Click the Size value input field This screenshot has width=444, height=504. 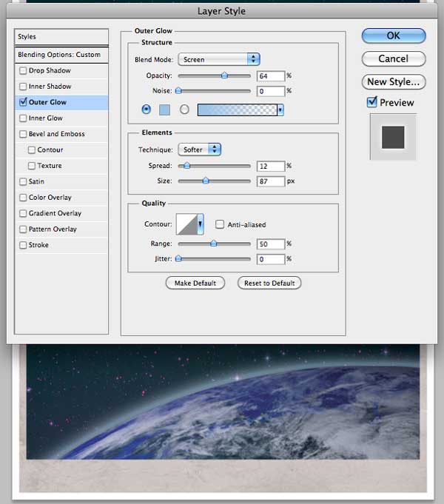(271, 181)
